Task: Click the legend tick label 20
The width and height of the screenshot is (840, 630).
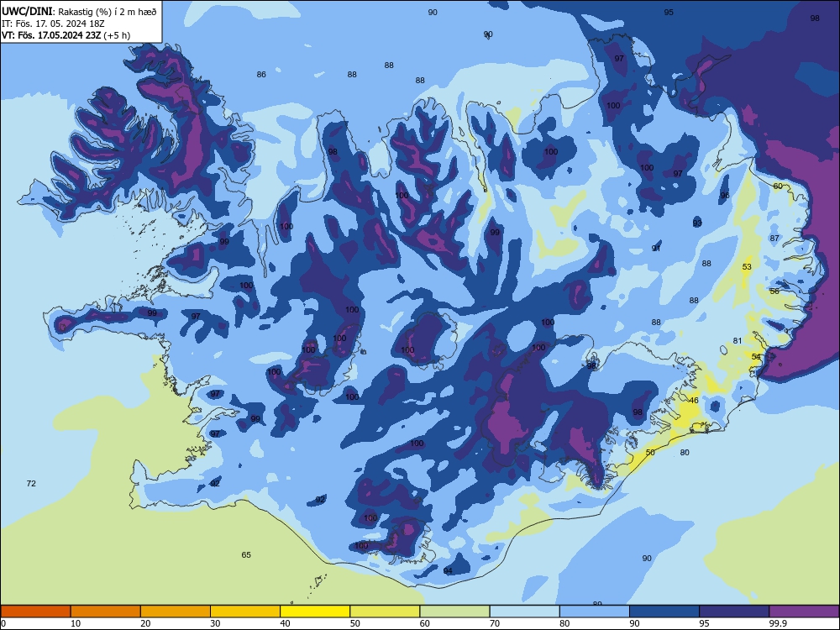Action: 145,623
